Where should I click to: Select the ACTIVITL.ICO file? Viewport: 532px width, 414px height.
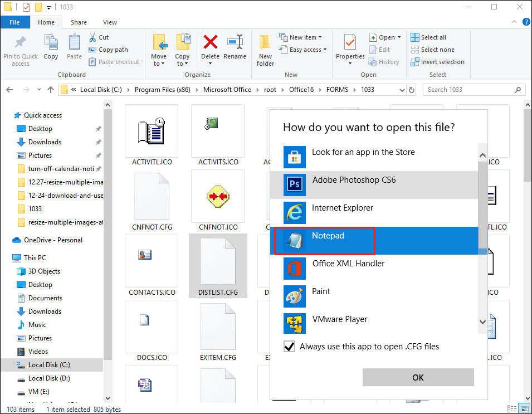tap(152, 136)
